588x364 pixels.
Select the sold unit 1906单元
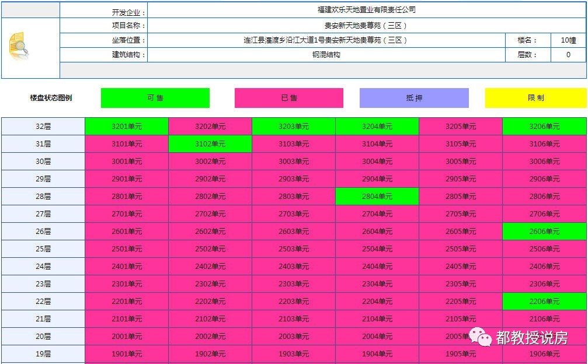(544, 354)
